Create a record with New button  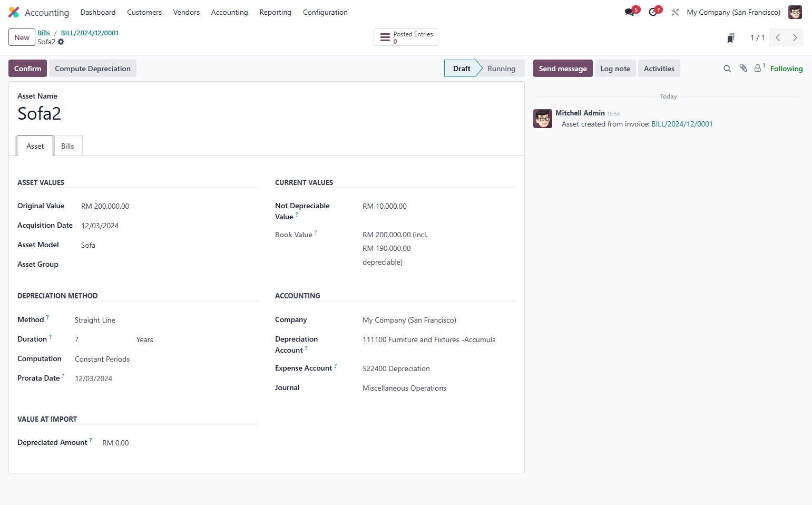coord(22,37)
